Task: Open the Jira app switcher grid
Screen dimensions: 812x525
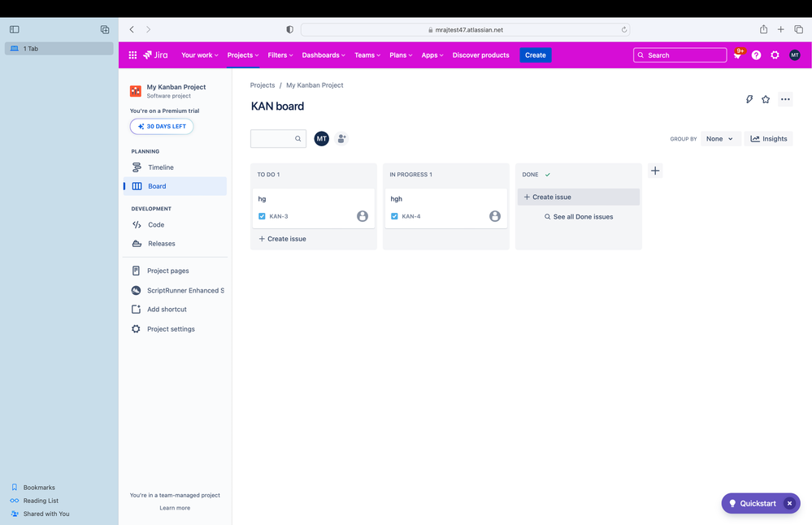Action: click(132, 55)
